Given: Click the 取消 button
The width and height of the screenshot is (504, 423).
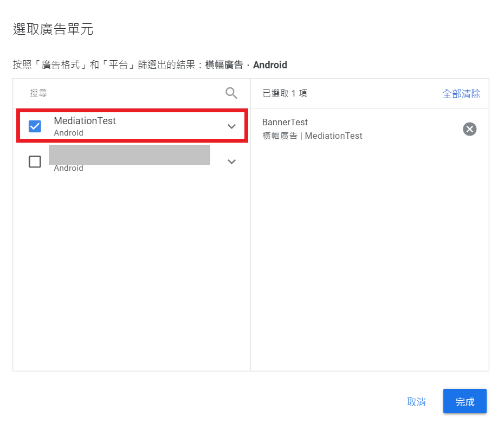Looking at the screenshot, I should coord(416,401).
